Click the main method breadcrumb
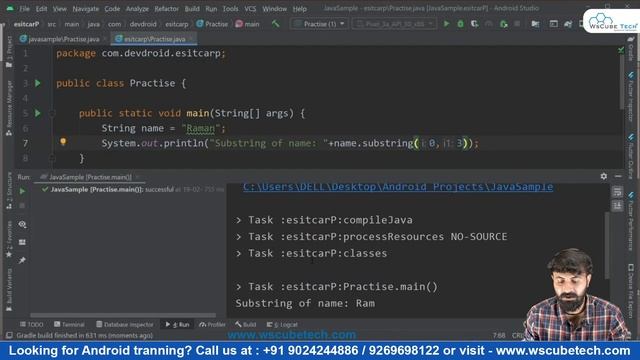The height and width of the screenshot is (360, 640). 247,24
